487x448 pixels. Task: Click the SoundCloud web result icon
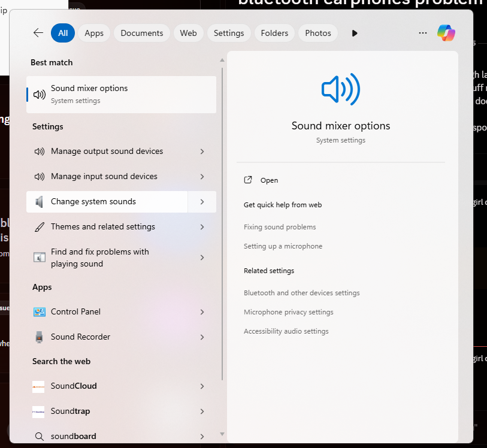pyautogui.click(x=38, y=386)
